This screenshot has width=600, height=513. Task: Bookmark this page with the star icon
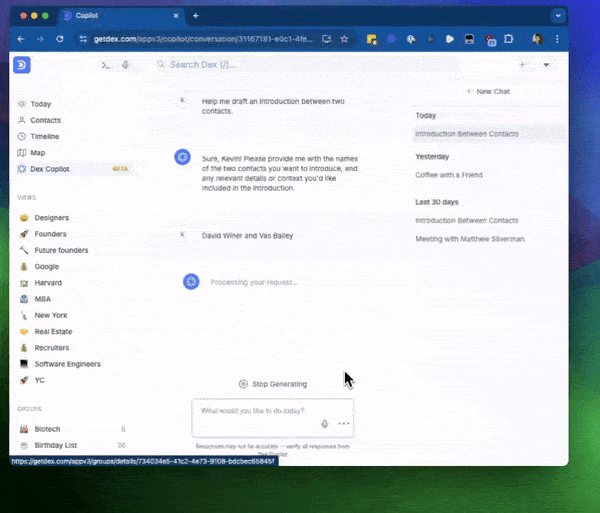344,39
